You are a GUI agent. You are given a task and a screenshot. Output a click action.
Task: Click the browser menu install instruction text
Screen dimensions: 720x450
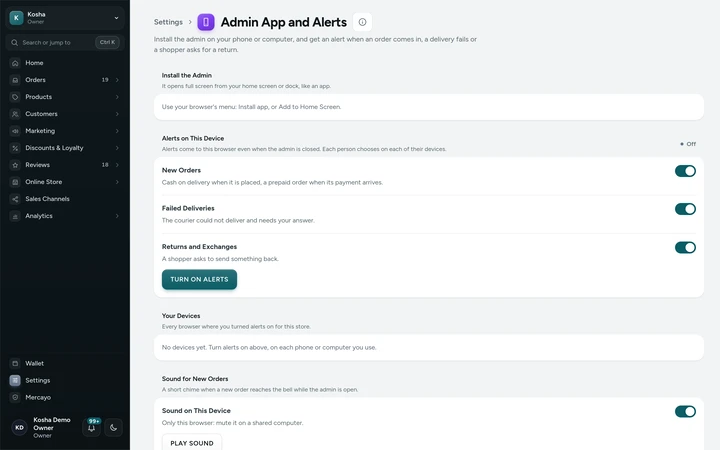[x=251, y=107]
